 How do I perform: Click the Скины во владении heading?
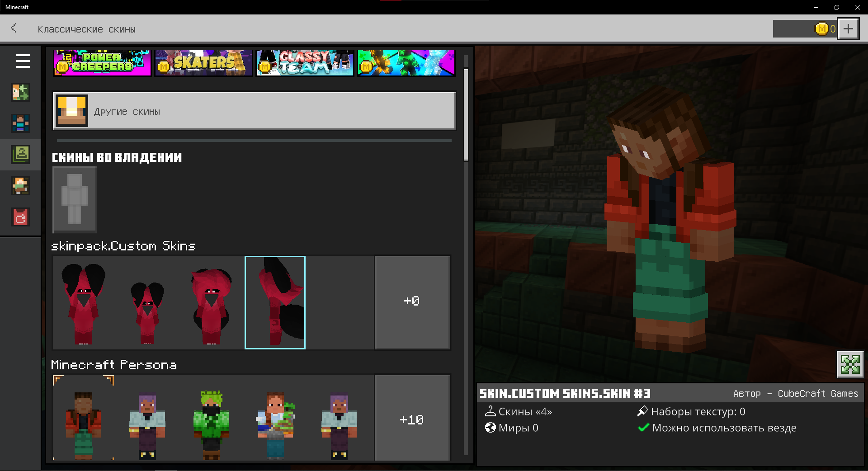click(117, 157)
